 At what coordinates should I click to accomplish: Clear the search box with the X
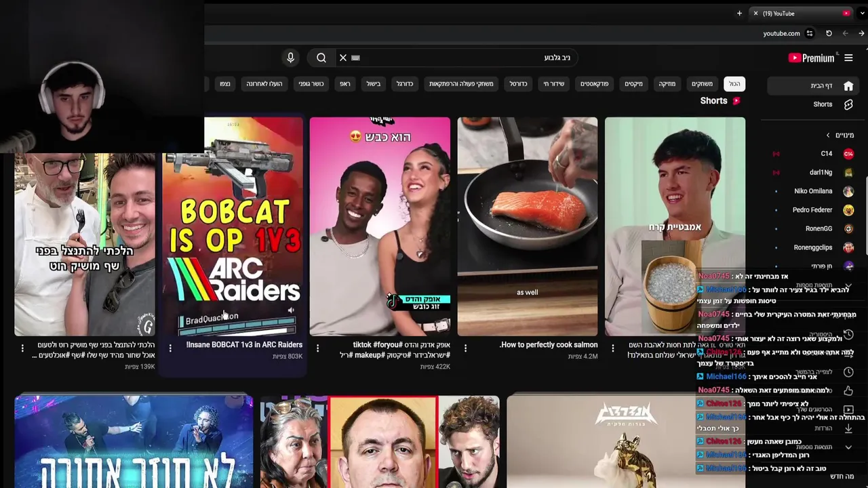point(343,58)
